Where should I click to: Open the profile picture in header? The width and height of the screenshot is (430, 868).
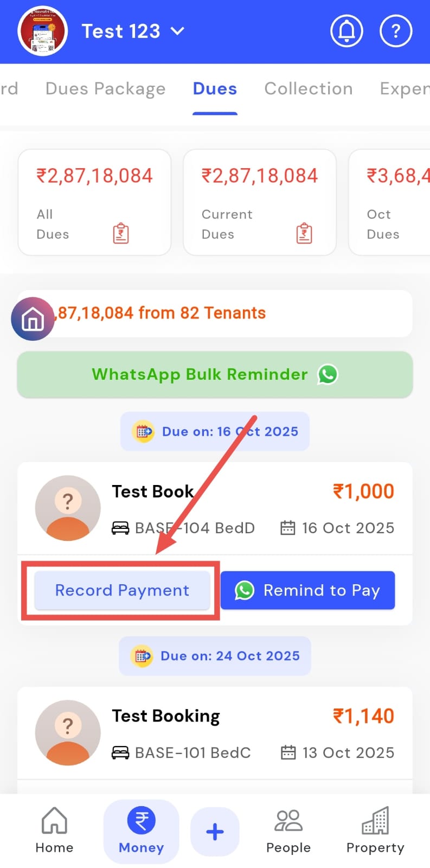(x=43, y=31)
